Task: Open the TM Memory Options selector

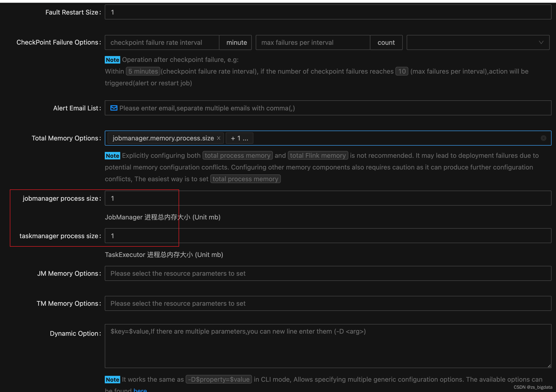Action: click(x=328, y=303)
